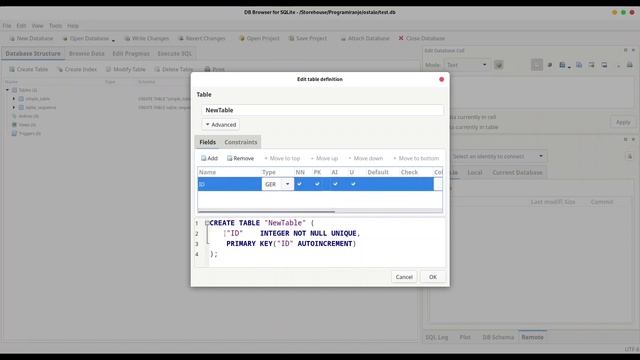Collapse the Tables node in database tree
Image resolution: width=640 pixels, height=360 pixels.
(x=7, y=90)
